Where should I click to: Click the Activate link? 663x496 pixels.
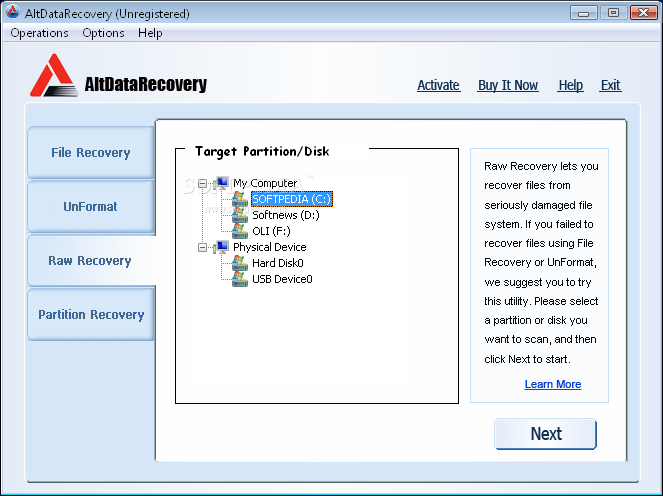click(438, 85)
